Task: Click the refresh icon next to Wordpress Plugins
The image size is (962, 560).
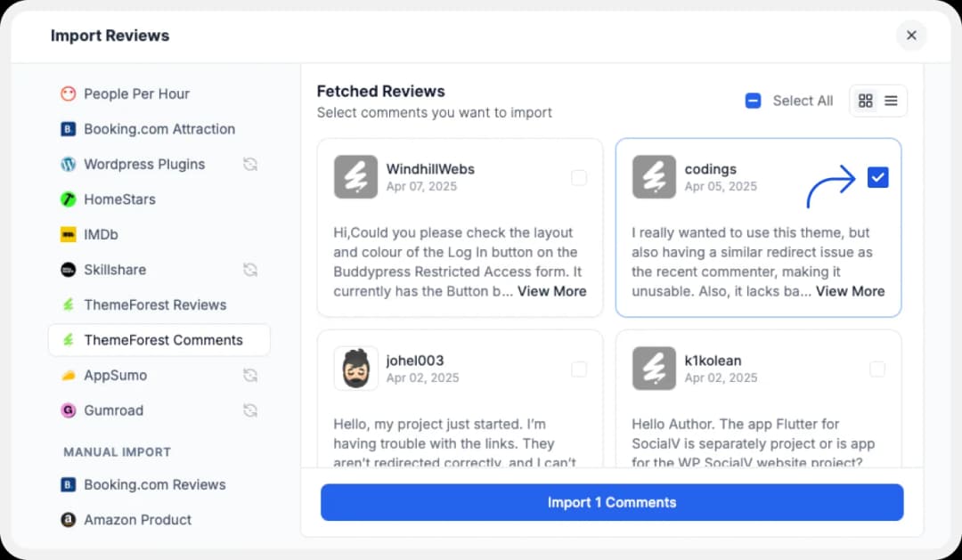Action: click(x=249, y=164)
